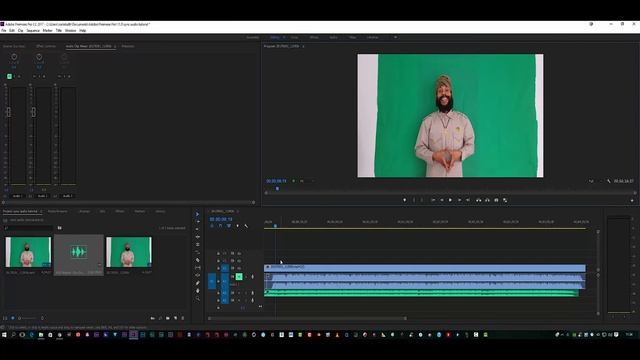Viewport: 640px width, 360px height.
Task: Select the Pen tool
Action: tap(198, 283)
